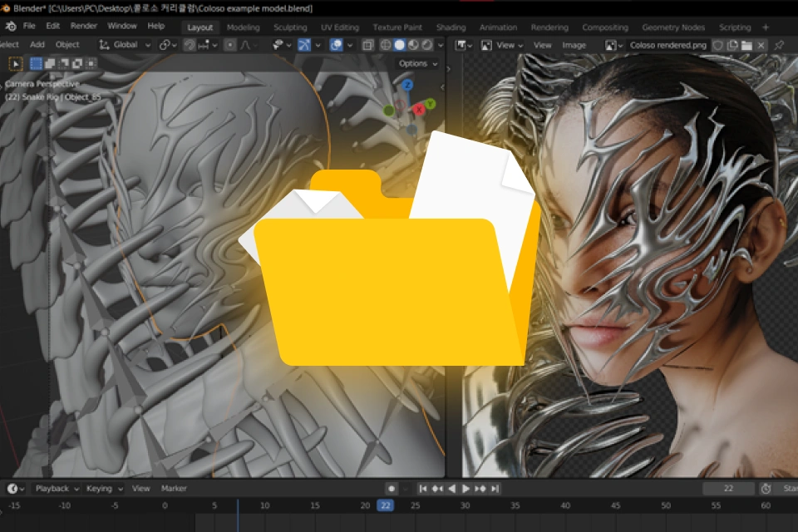Open image file with folder icon
The width and height of the screenshot is (798, 532).
(746, 46)
